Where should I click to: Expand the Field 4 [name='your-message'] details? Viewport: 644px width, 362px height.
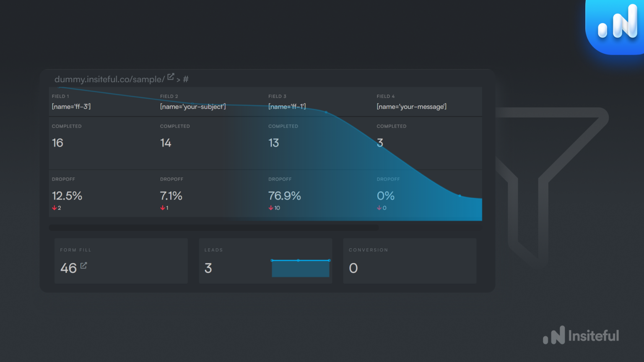tap(412, 106)
